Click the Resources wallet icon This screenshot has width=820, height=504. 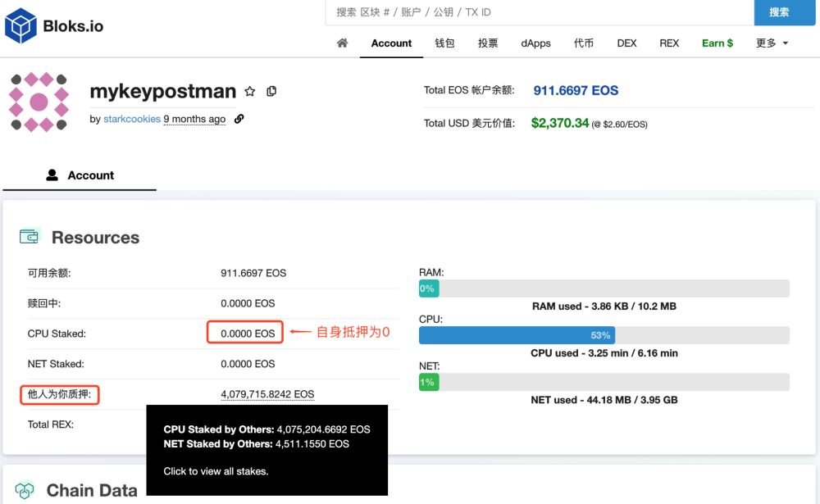click(30, 236)
